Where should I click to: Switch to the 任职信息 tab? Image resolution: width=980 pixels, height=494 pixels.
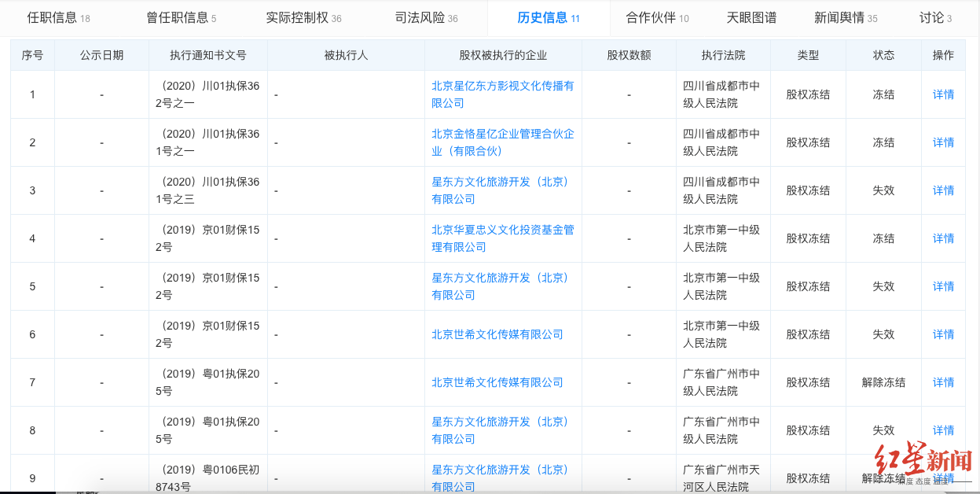(x=58, y=18)
